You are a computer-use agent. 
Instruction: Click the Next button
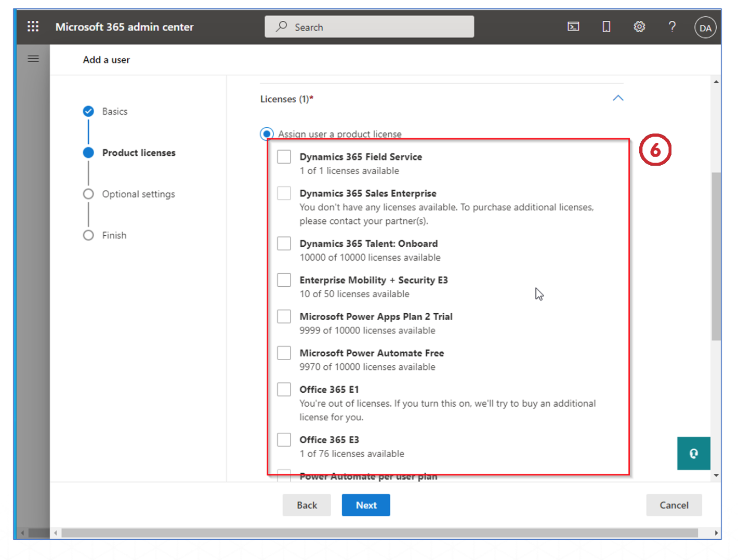click(366, 505)
